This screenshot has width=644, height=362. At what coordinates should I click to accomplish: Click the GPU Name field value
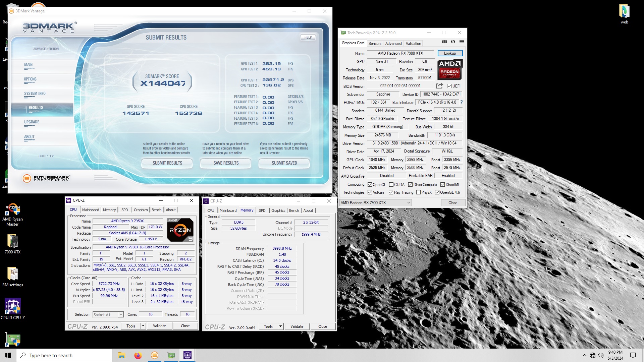[400, 53]
